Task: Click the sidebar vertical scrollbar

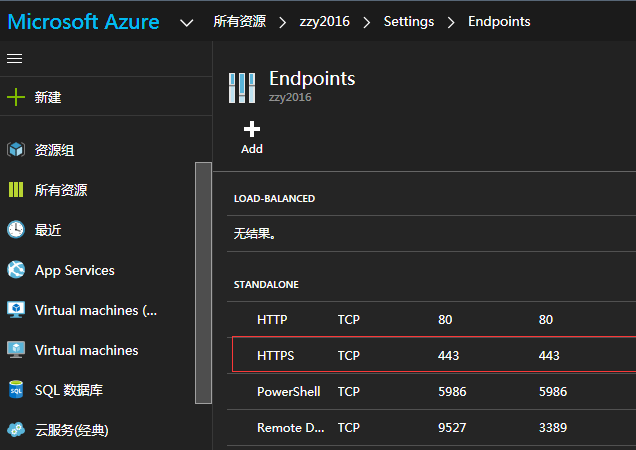Action: pos(203,282)
